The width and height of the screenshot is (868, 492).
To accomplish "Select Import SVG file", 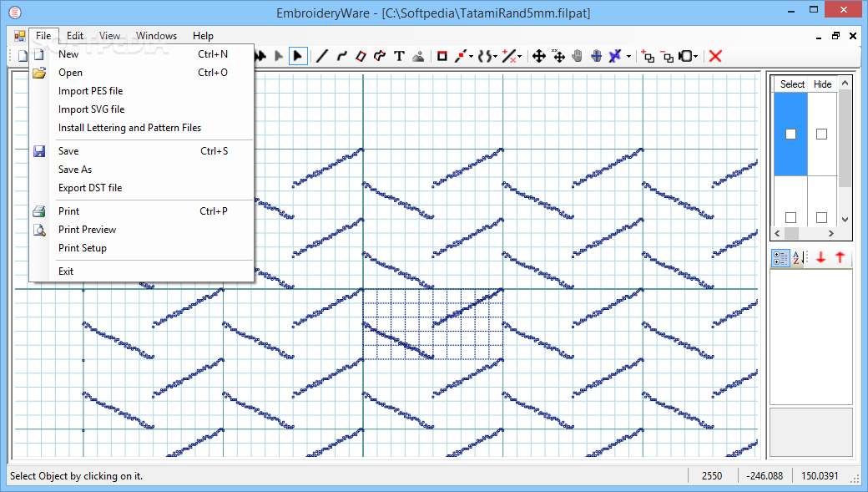I will (x=142, y=109).
